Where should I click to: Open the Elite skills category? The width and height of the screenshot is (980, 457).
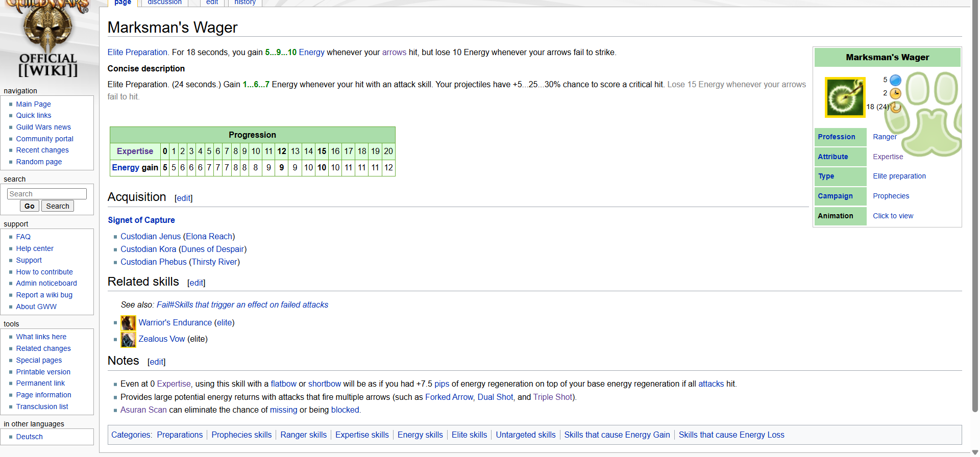[469, 435]
